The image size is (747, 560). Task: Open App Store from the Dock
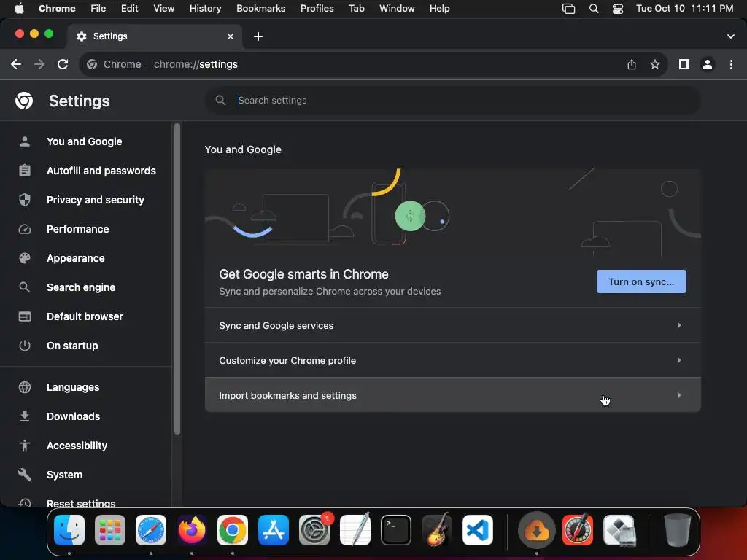point(274,530)
